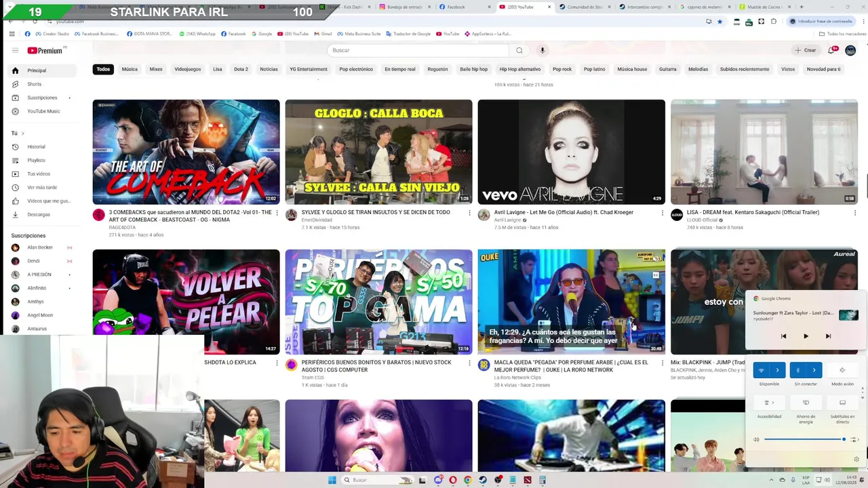Viewport: 868px width, 488px height.
Task: Bookmark page with star icon
Action: 719,22
